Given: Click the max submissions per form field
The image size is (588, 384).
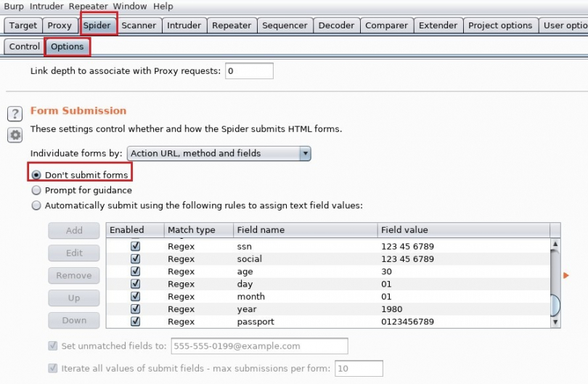Looking at the screenshot, I should point(359,368).
